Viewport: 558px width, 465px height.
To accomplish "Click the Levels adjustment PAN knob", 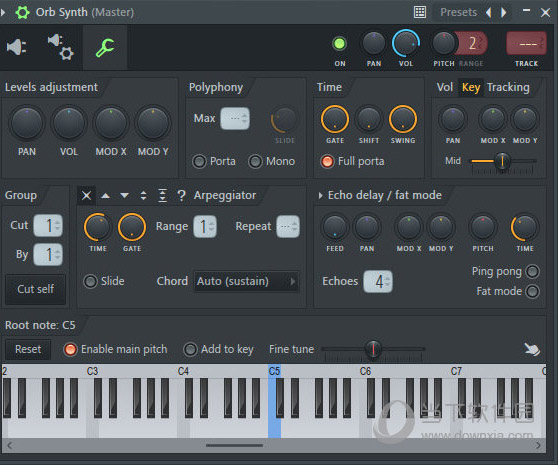I will coord(27,123).
